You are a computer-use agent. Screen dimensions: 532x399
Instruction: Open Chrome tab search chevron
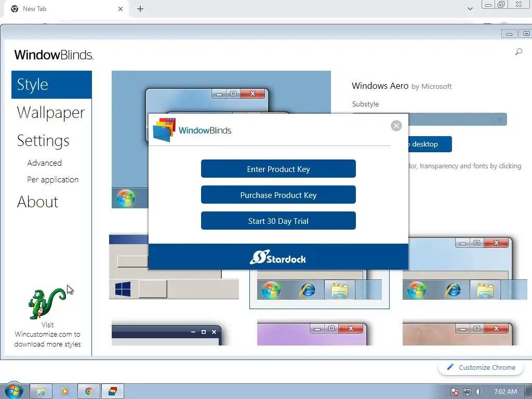(470, 9)
